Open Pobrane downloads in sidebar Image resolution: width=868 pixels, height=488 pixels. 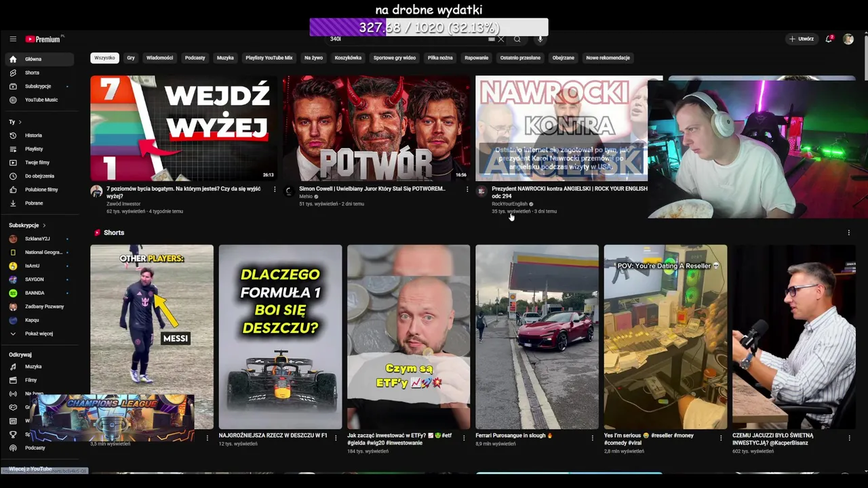[x=41, y=203]
